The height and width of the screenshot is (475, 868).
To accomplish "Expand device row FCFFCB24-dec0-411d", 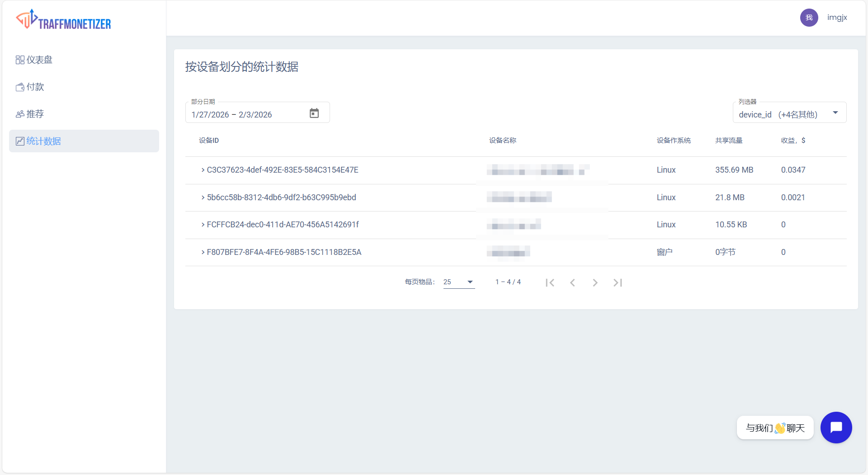I will (203, 225).
